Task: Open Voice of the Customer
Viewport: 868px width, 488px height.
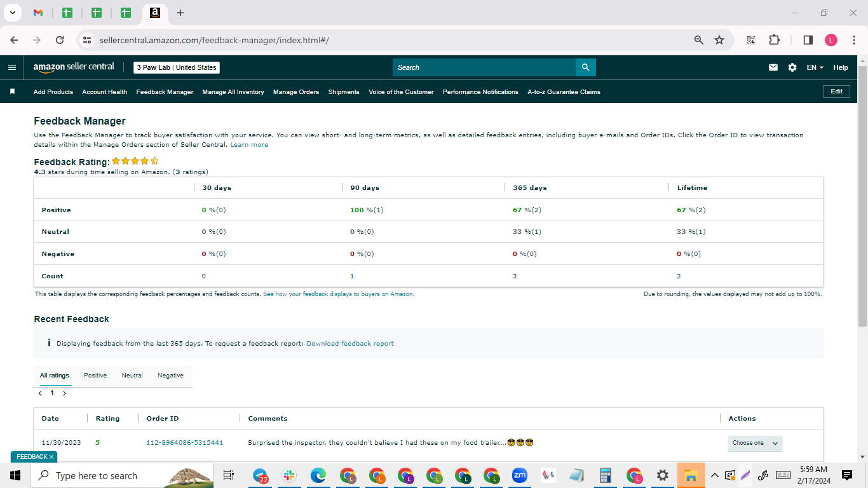Action: (401, 91)
